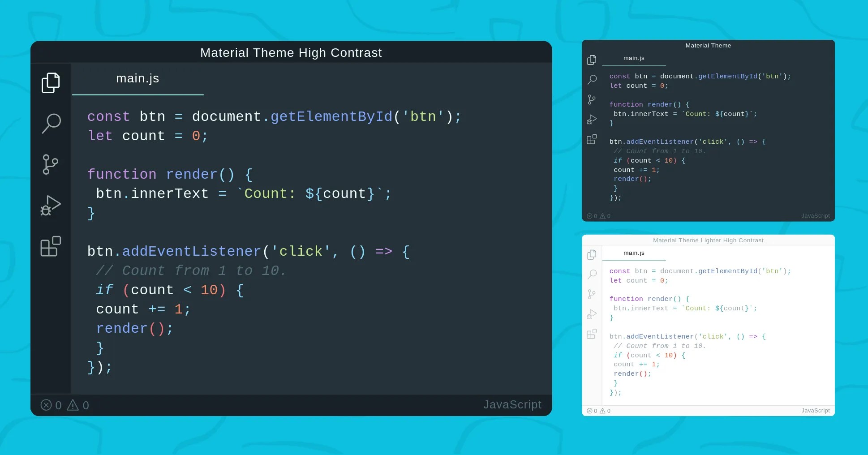Open Extensions icon in Lighter High Contrast window
868x455 pixels.
pyautogui.click(x=592, y=334)
